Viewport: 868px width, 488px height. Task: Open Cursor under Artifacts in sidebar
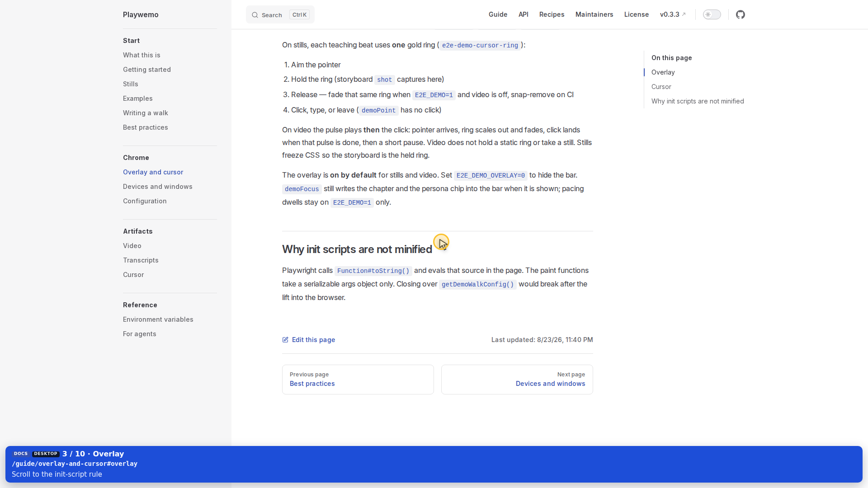coord(133,275)
